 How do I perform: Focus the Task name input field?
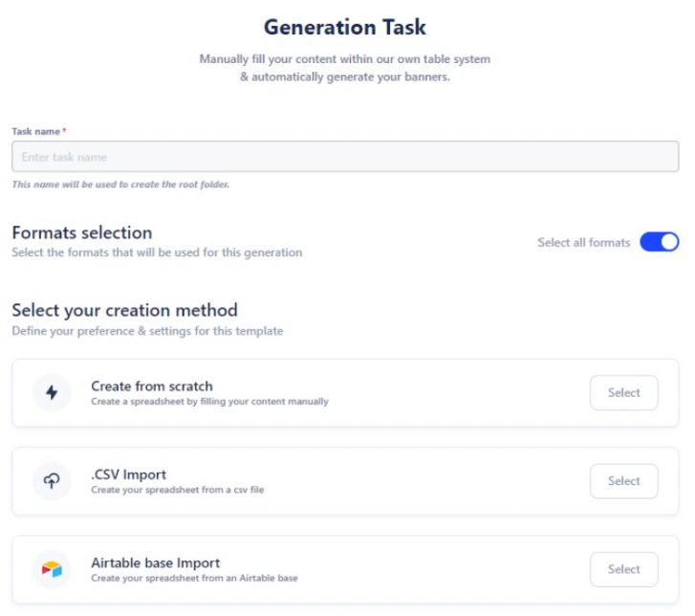point(345,157)
